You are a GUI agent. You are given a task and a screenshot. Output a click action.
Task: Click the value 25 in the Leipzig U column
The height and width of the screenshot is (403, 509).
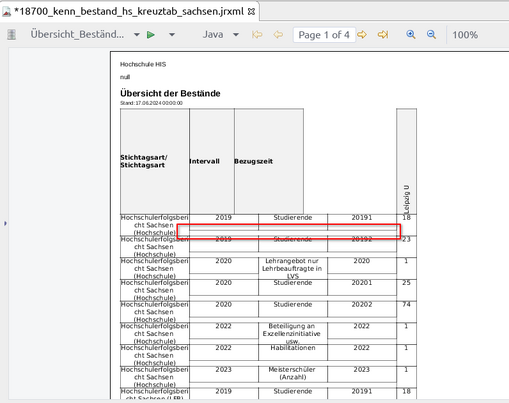(406, 283)
